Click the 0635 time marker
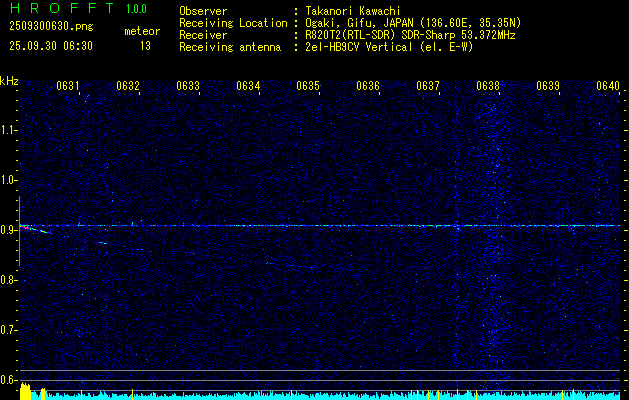The image size is (629, 400). (x=308, y=86)
